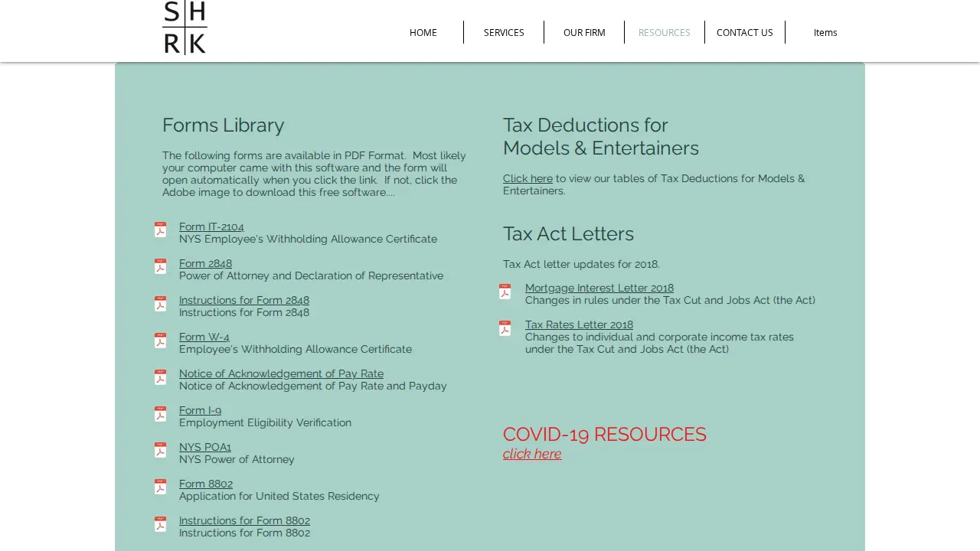Screen dimensions: 980x551
Task: Click the SHRK logo in the header
Action: point(185,28)
